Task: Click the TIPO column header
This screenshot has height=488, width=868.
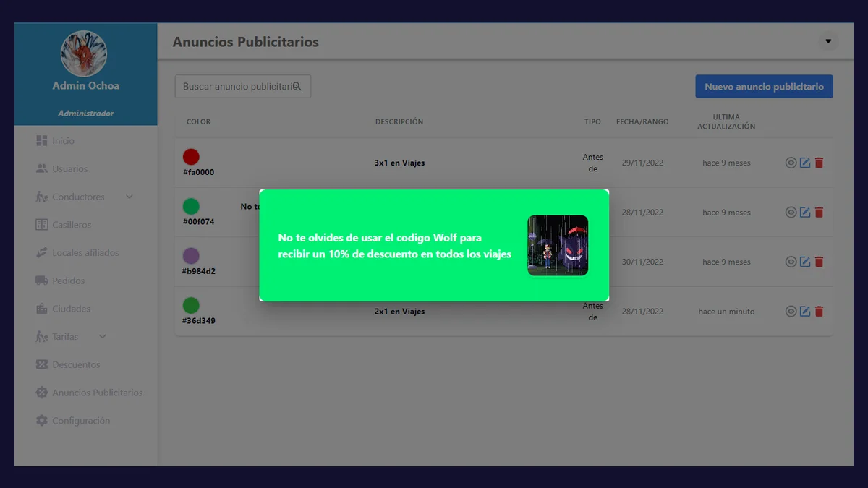Action: (x=592, y=121)
